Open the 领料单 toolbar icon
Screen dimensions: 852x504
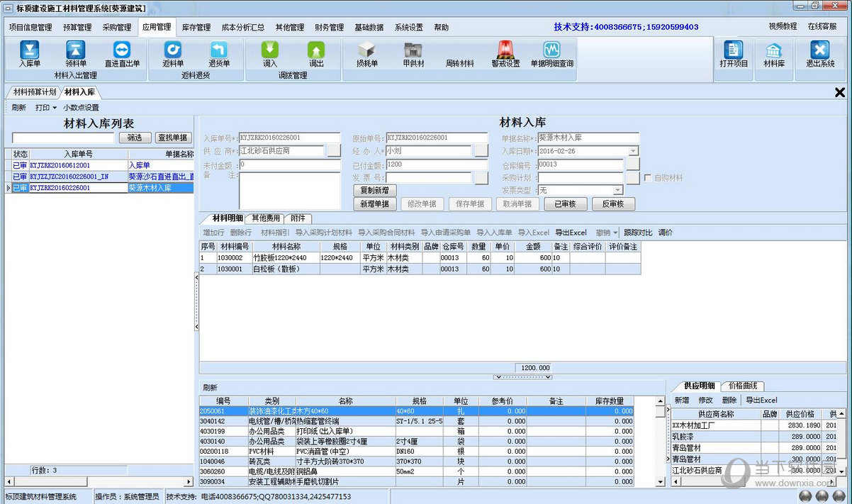[76, 55]
